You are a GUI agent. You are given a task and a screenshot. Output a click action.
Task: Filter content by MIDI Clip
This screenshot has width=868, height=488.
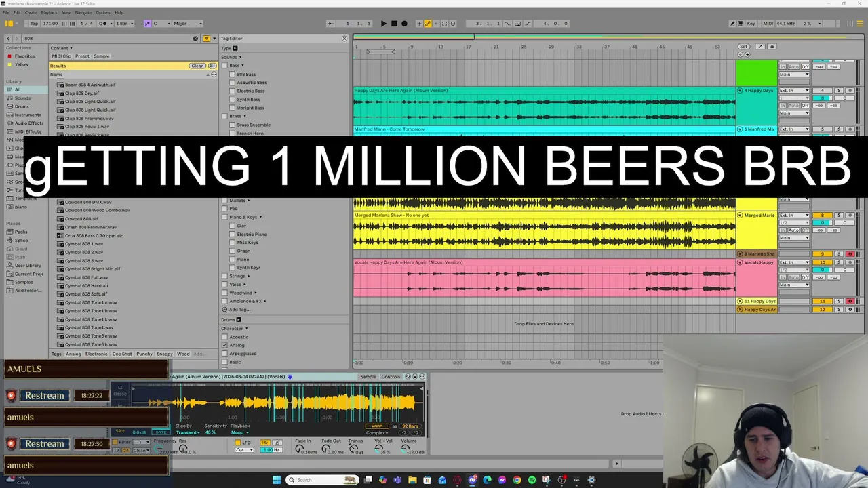click(61, 56)
